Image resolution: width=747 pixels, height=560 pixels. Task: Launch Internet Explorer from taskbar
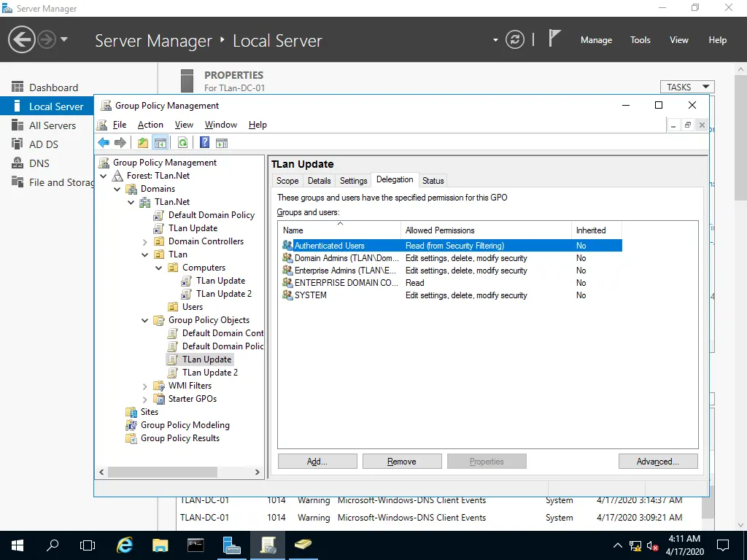[125, 545]
